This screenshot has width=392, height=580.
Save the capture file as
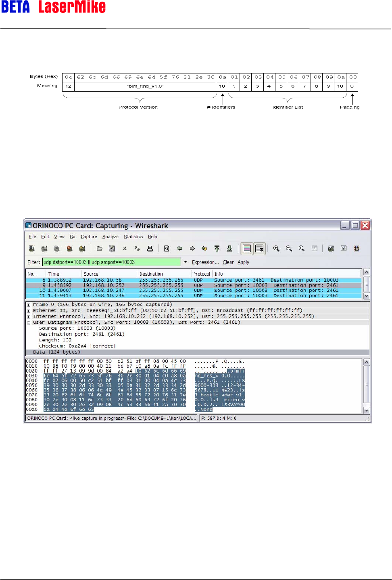click(112, 249)
